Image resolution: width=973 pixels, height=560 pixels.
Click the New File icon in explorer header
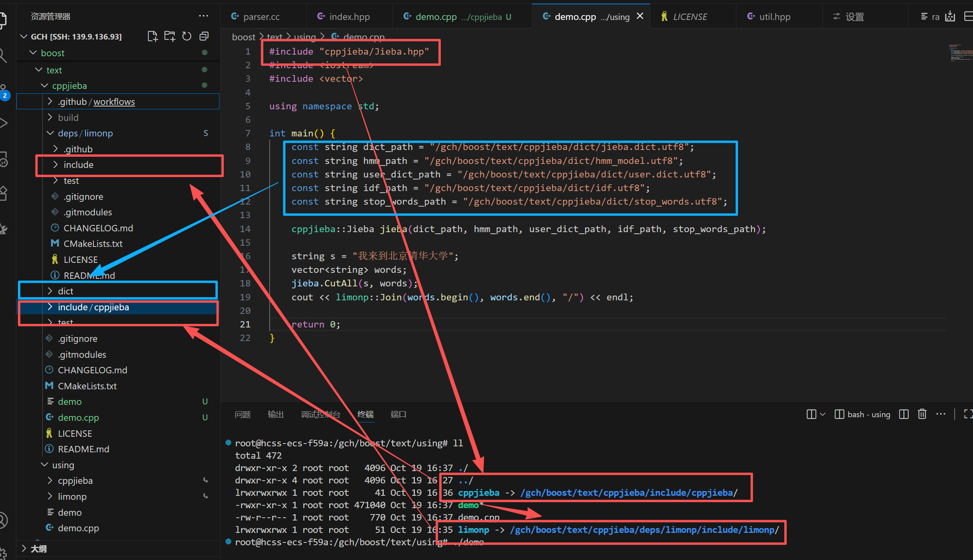(152, 37)
